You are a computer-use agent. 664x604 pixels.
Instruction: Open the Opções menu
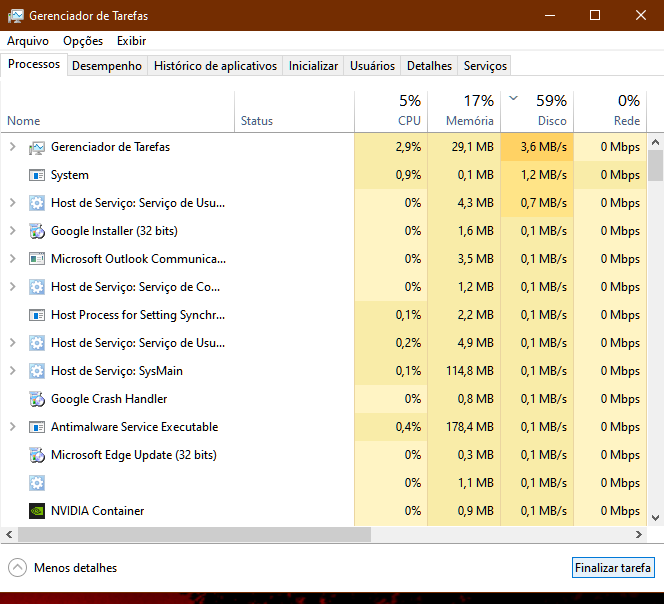click(x=83, y=41)
